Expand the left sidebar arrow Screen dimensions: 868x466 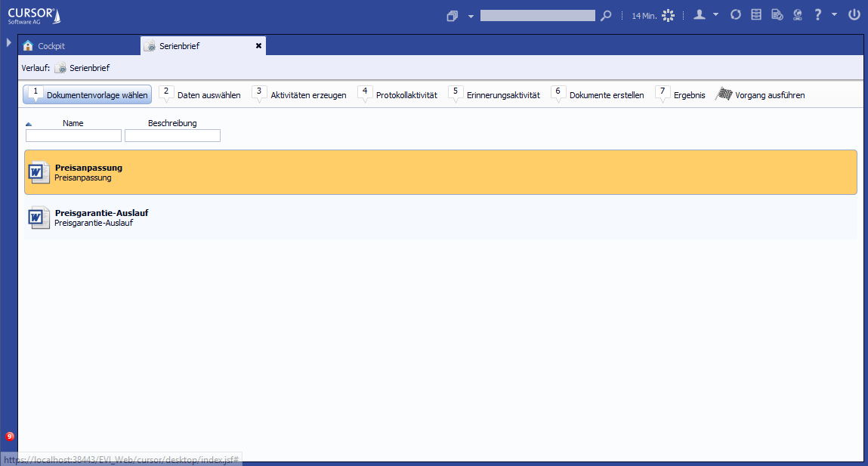click(8, 43)
